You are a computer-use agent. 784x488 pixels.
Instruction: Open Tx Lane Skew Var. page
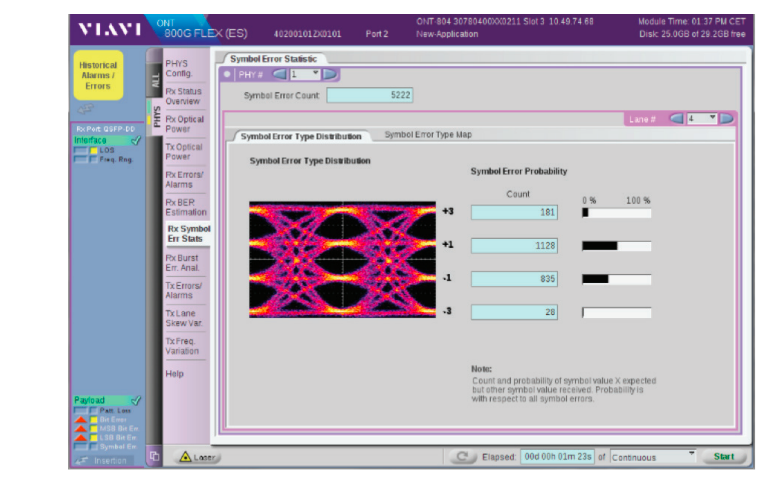184,318
